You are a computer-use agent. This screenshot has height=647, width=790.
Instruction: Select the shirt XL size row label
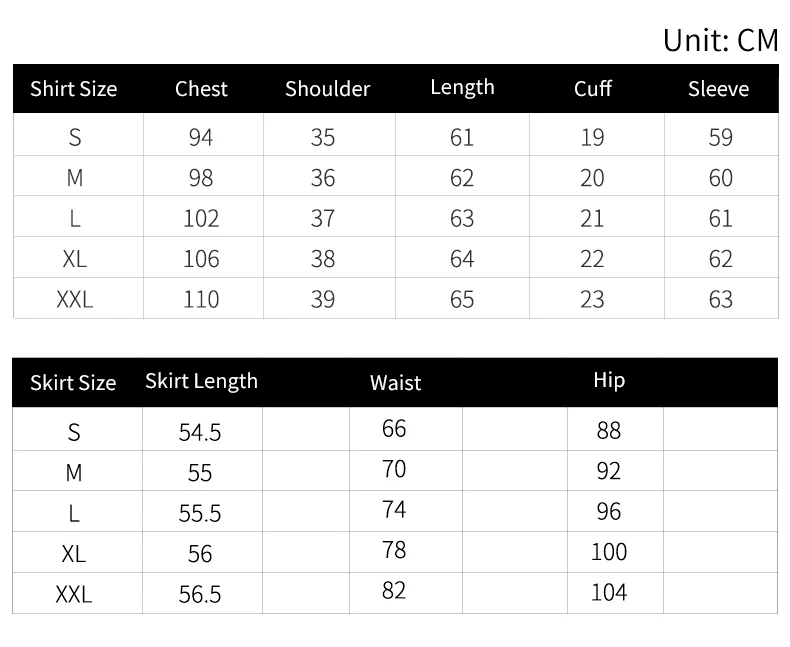pos(74,259)
